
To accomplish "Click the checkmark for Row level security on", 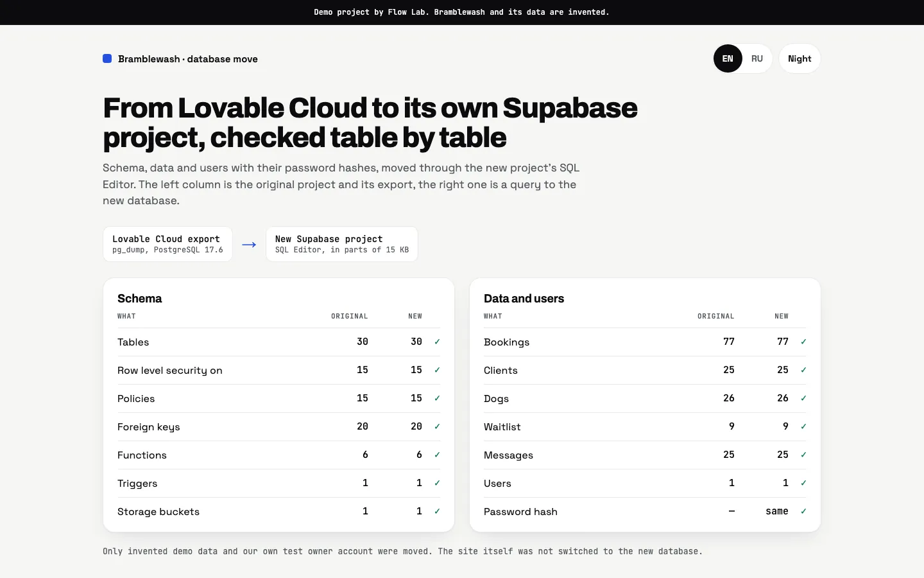I will coord(437,370).
